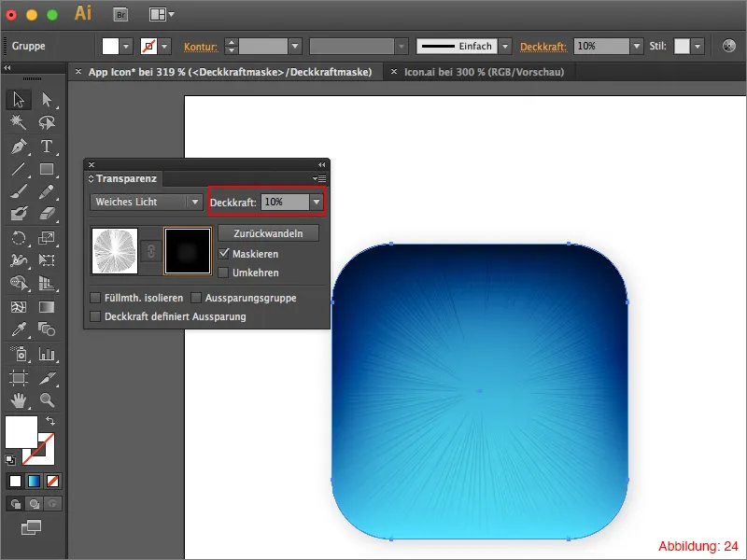Viewport: 747px width, 560px height.
Task: Open Adobe Bridge via Br icon
Action: pos(121,15)
